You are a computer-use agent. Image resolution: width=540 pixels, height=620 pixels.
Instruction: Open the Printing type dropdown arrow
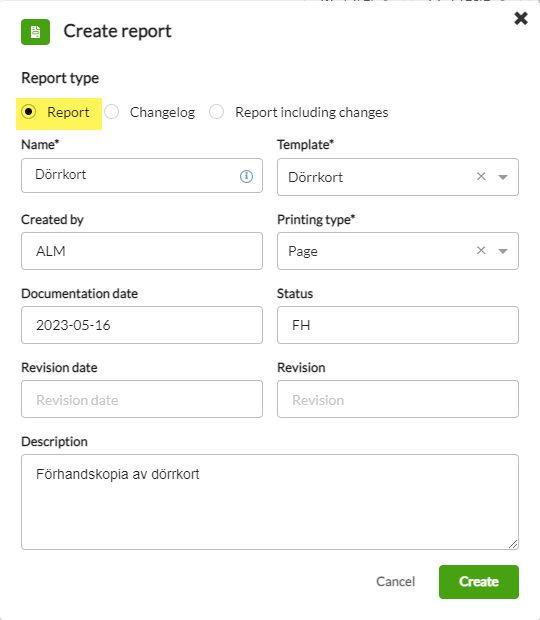(503, 251)
